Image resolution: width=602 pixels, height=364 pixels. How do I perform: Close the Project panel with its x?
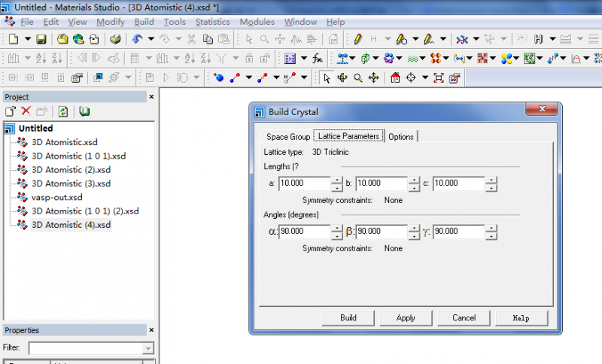[151, 97]
